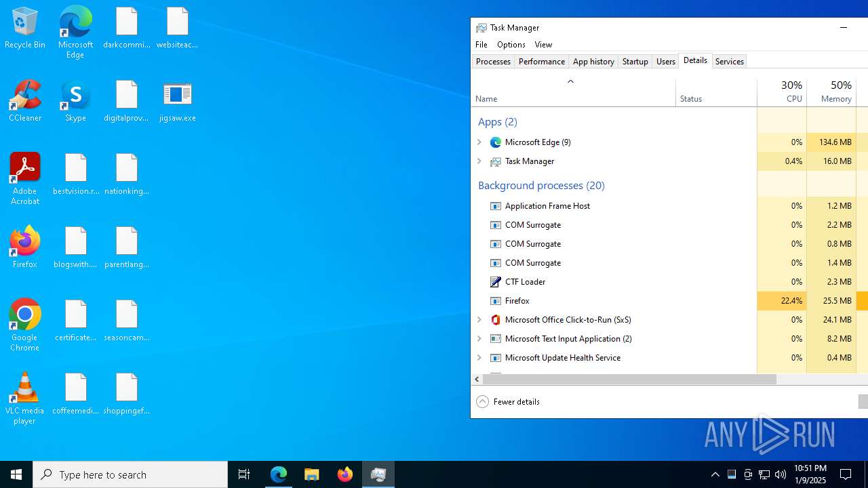Select the websiteac... desktop file
The height and width of the screenshot is (488, 868).
click(x=177, y=28)
